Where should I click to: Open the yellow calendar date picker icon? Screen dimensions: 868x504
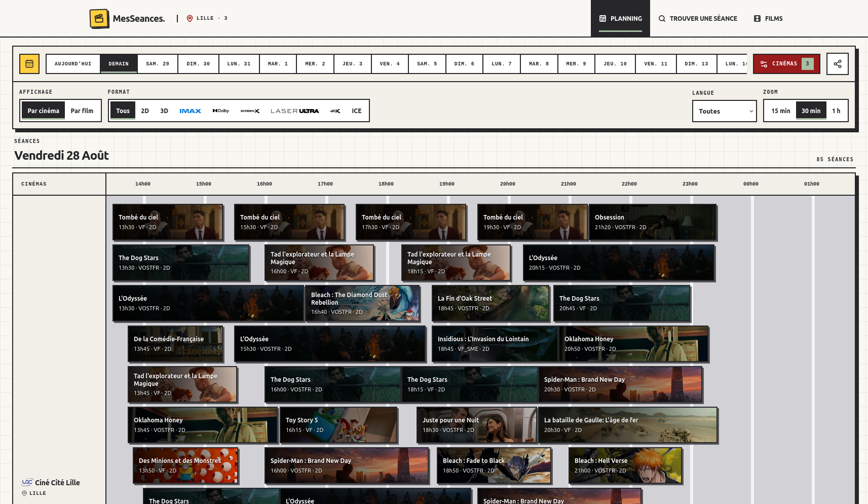click(29, 64)
